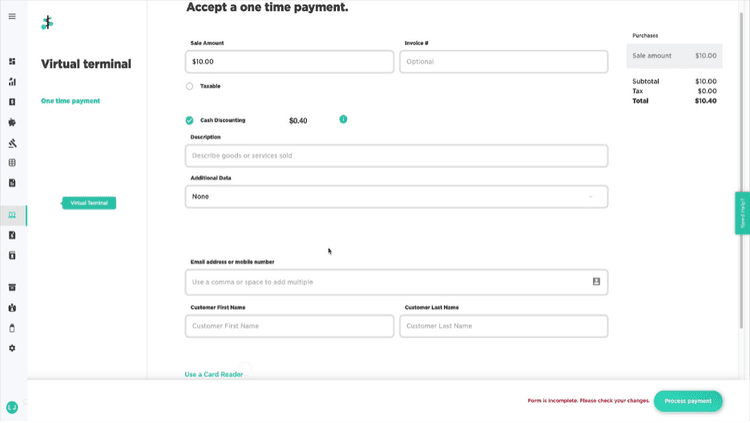Select the One time payment tab
The height and width of the screenshot is (423, 750).
pyautogui.click(x=70, y=101)
